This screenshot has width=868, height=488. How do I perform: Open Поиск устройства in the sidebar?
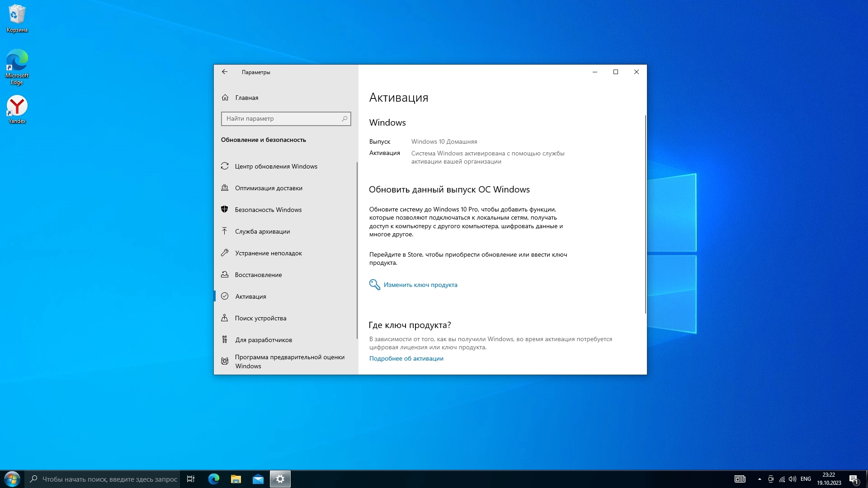coord(260,318)
